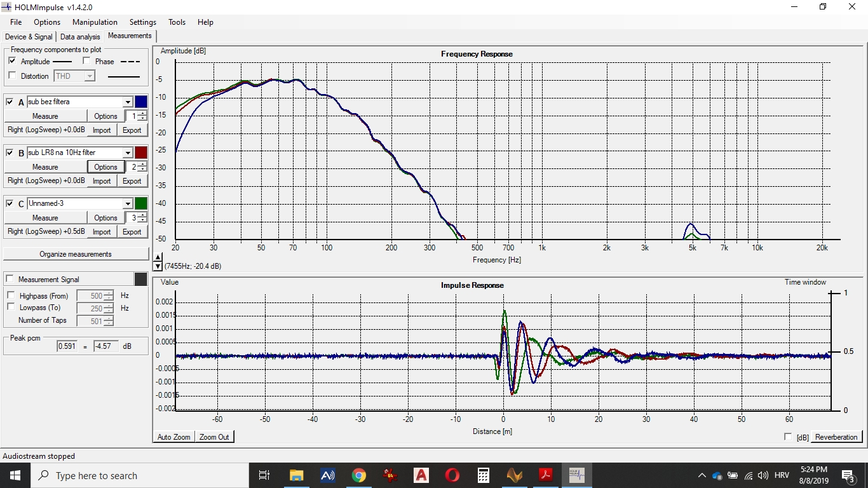Expand the 'sub bez filtera' name dropdown

128,102
